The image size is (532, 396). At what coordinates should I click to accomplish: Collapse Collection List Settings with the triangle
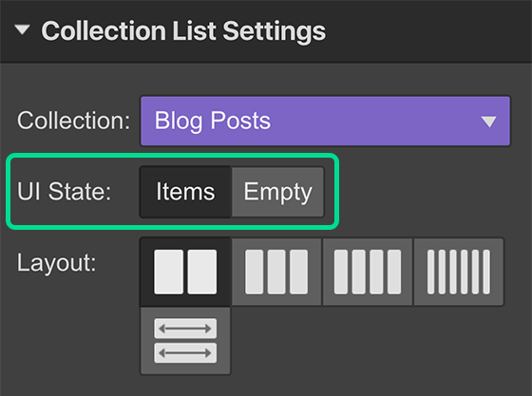click(x=23, y=29)
